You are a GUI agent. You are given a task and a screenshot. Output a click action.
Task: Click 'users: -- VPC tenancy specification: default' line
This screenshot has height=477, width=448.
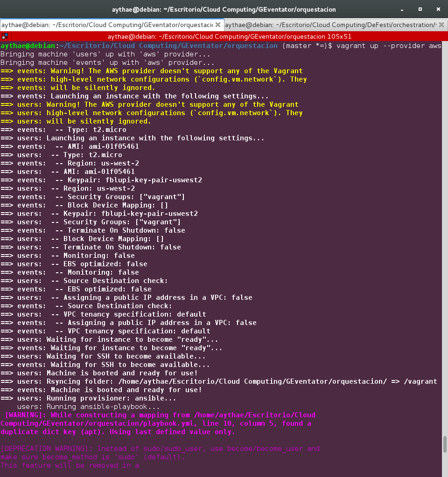[x=103, y=314]
